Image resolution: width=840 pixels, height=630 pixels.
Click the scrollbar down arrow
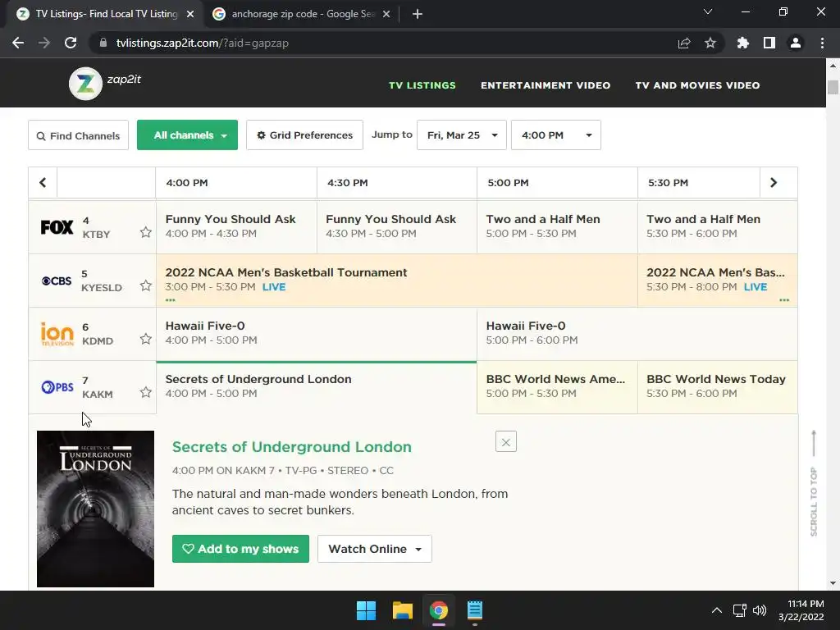(833, 583)
